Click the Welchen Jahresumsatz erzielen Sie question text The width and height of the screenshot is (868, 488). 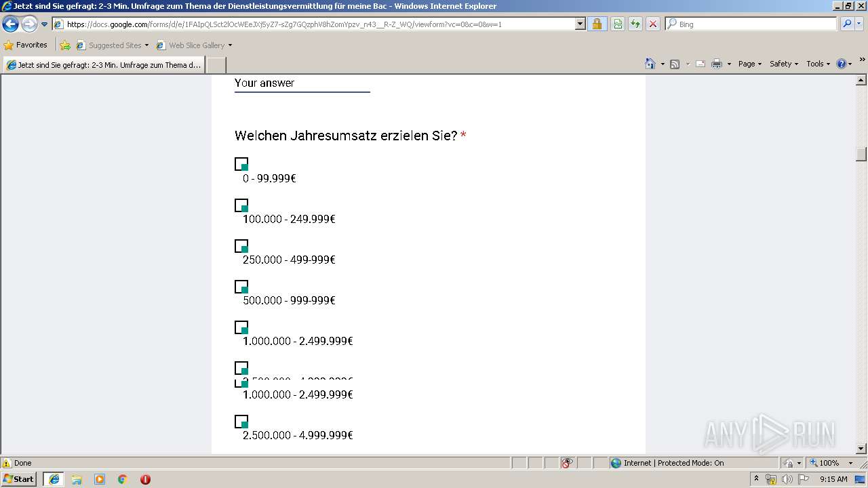[346, 136]
